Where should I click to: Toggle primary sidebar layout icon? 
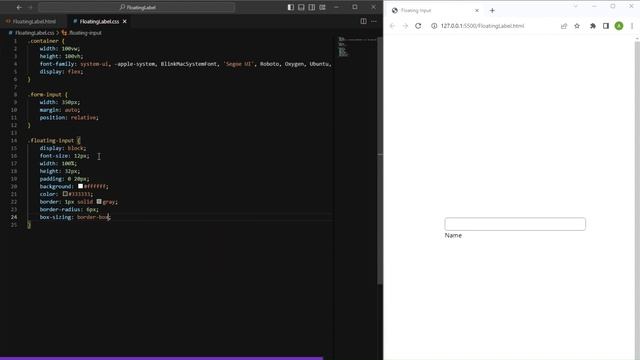tap(291, 7)
